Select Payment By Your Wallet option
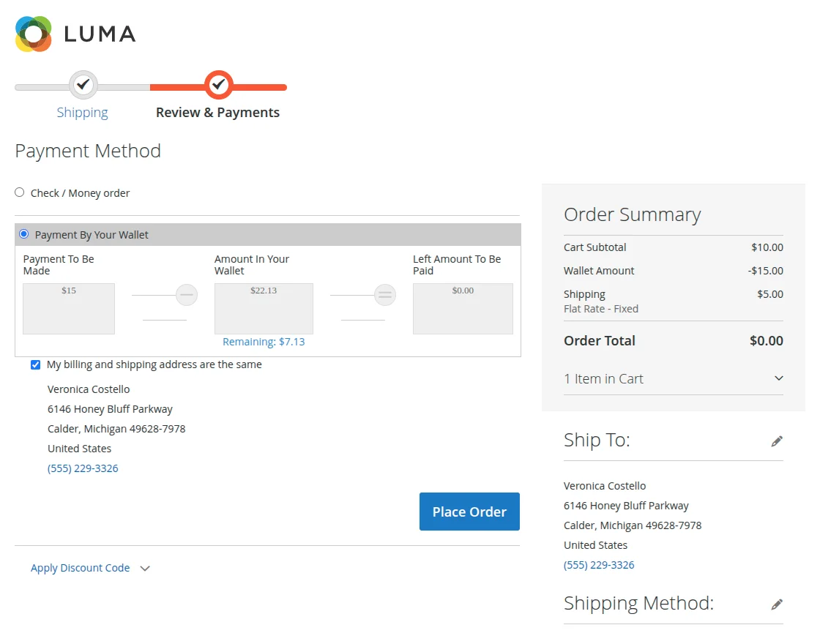This screenshot has height=644, width=820. (x=24, y=234)
